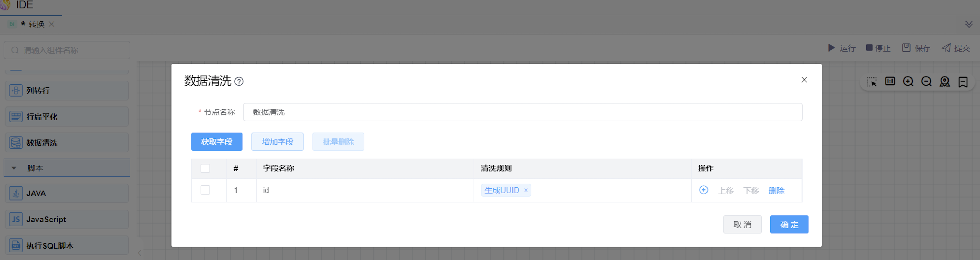Remove the 生成UUID rule tag
The height and width of the screenshot is (260, 980).
tap(526, 191)
